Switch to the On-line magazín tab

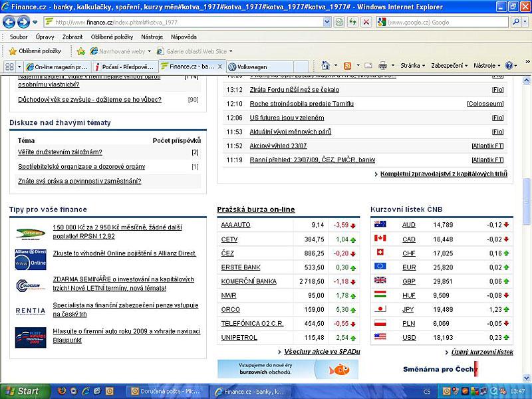(58, 67)
